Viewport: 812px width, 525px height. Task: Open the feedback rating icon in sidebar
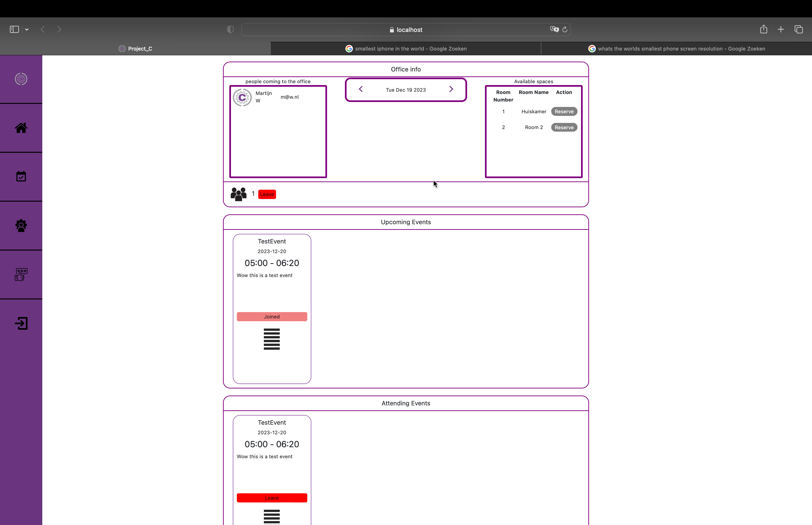pos(21,274)
